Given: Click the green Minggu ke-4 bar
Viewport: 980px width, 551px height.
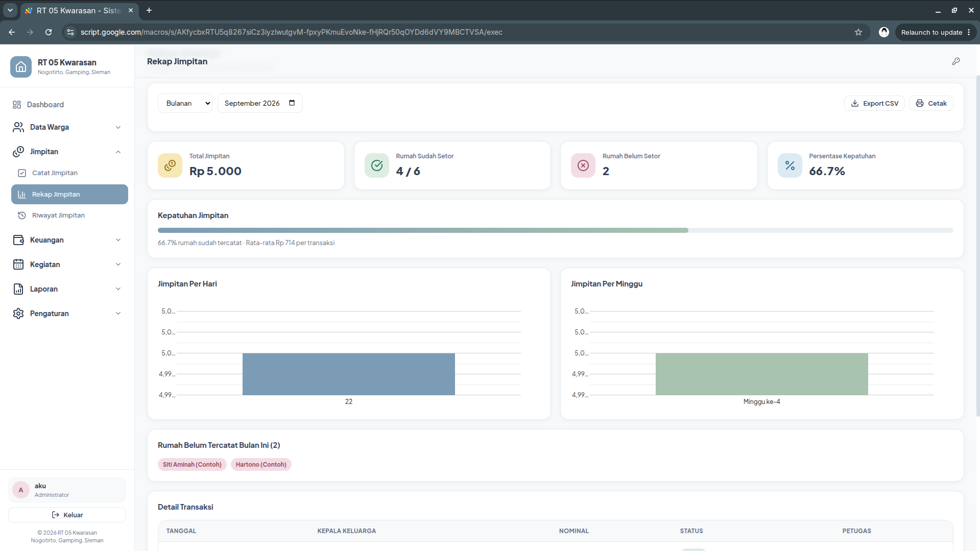Looking at the screenshot, I should [762, 374].
